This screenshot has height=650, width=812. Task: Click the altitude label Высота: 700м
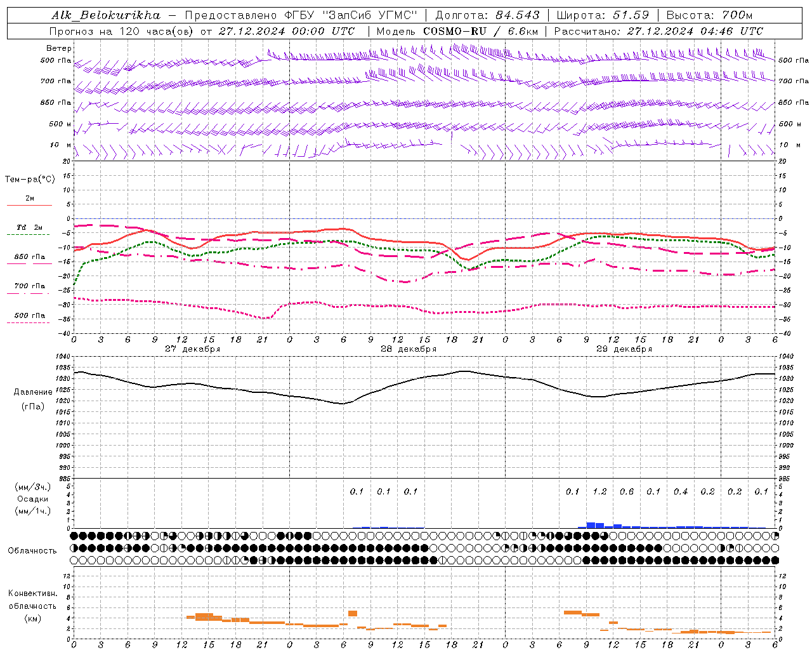[709, 15]
